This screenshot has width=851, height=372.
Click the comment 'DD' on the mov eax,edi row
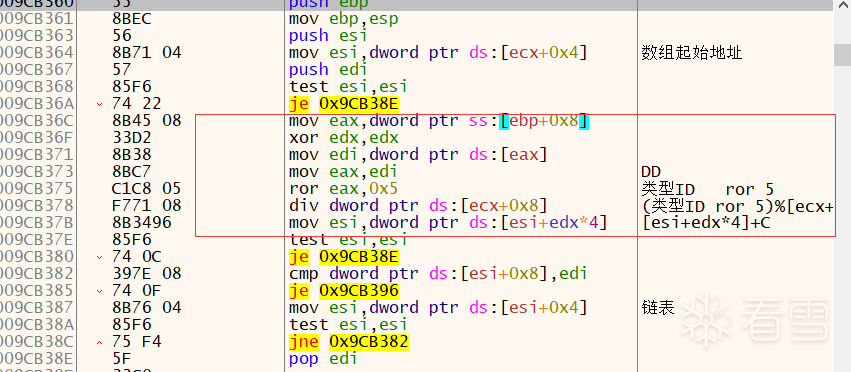(651, 172)
